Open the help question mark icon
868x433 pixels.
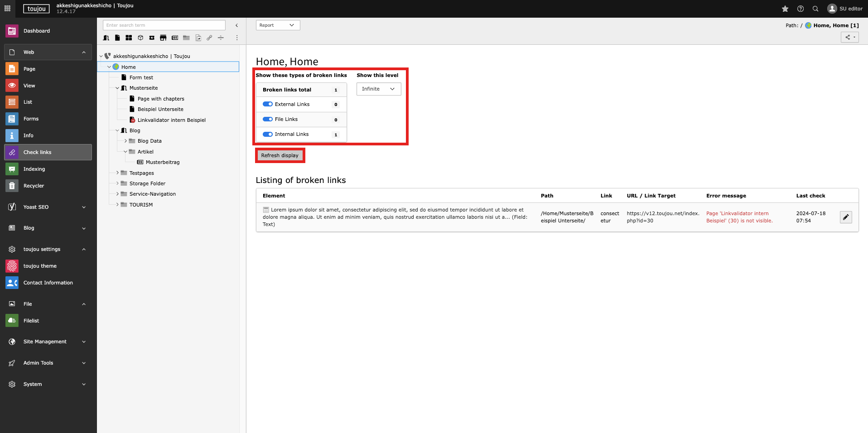coord(800,9)
